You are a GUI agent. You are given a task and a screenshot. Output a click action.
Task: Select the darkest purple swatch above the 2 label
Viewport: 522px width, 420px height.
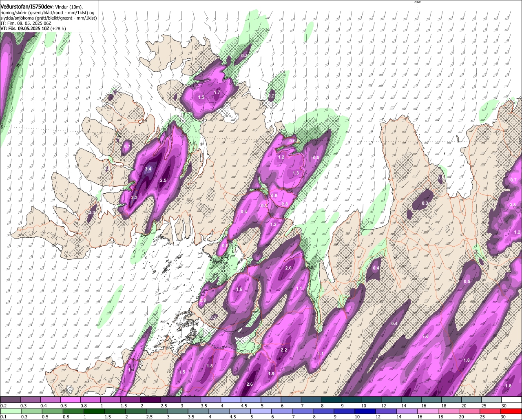[150, 400]
